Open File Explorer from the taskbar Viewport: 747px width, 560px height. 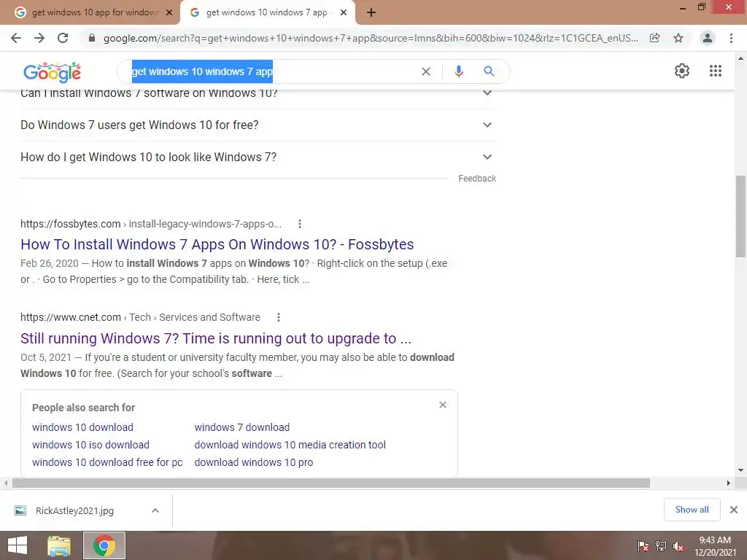tap(59, 545)
